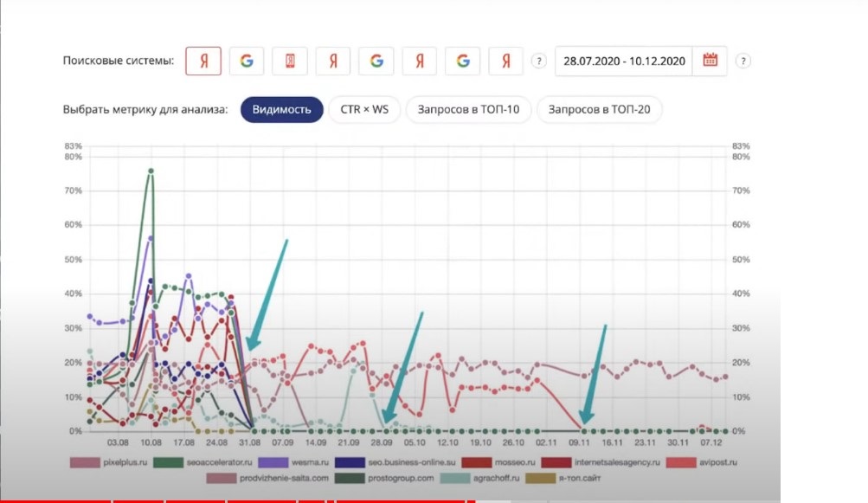Select the Видимость metric tab
This screenshot has width=868, height=503.
(282, 110)
